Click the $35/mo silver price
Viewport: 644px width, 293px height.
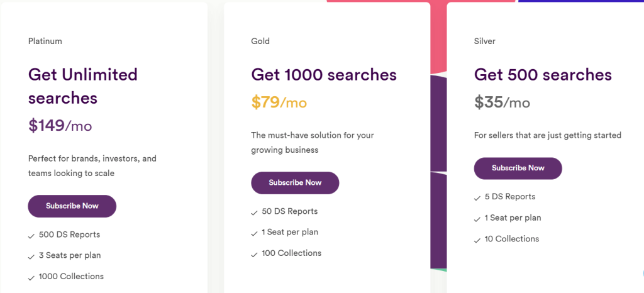[x=502, y=102]
